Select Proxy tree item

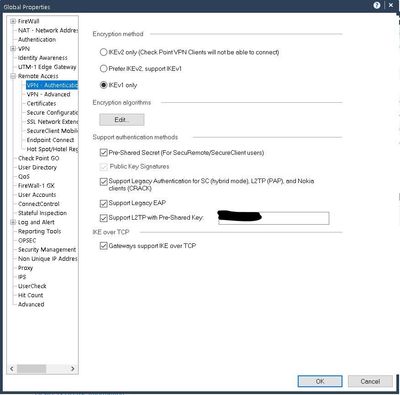pyautogui.click(x=25, y=268)
